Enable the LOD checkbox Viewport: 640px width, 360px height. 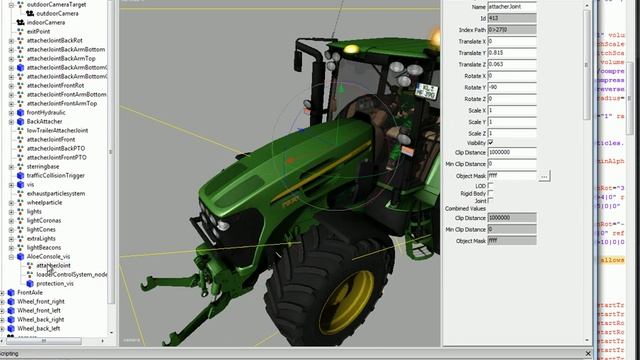tap(491, 186)
